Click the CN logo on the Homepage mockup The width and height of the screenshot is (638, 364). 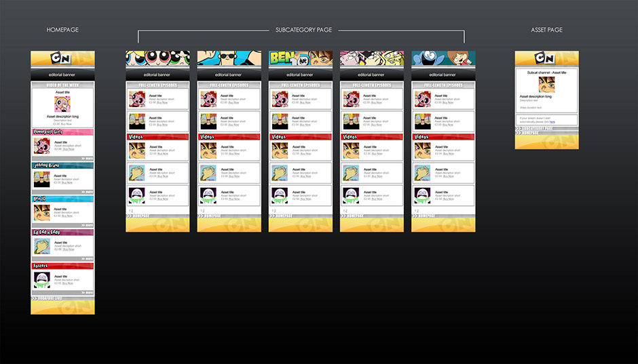(60, 58)
